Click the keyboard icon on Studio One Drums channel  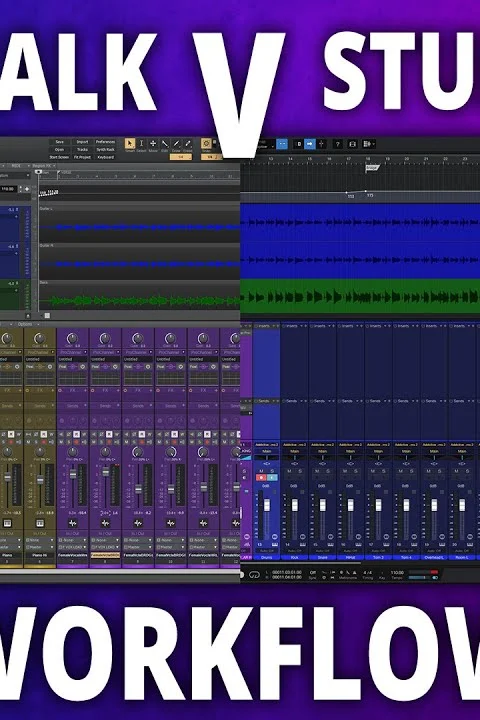coord(274,544)
